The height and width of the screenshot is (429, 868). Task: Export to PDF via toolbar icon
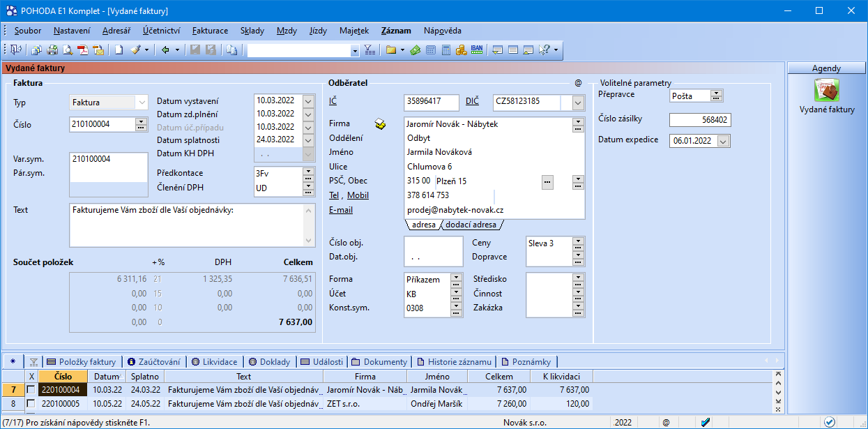[x=83, y=50]
